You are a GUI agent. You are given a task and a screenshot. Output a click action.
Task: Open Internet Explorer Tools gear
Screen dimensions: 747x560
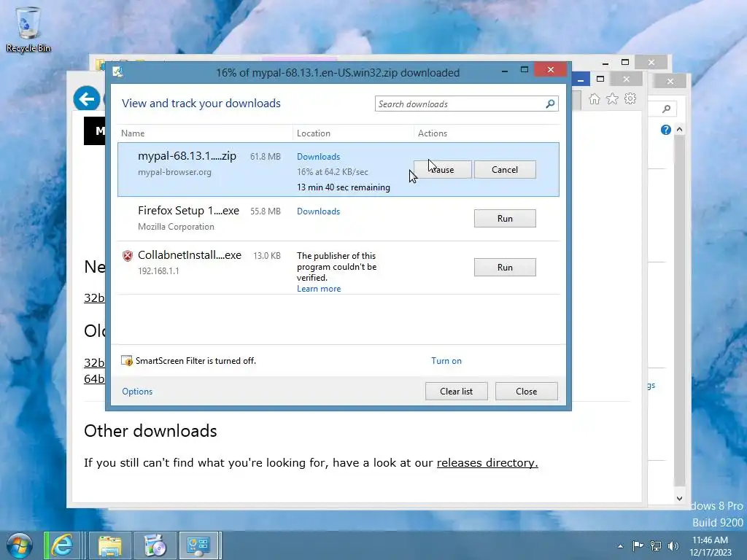630,98
